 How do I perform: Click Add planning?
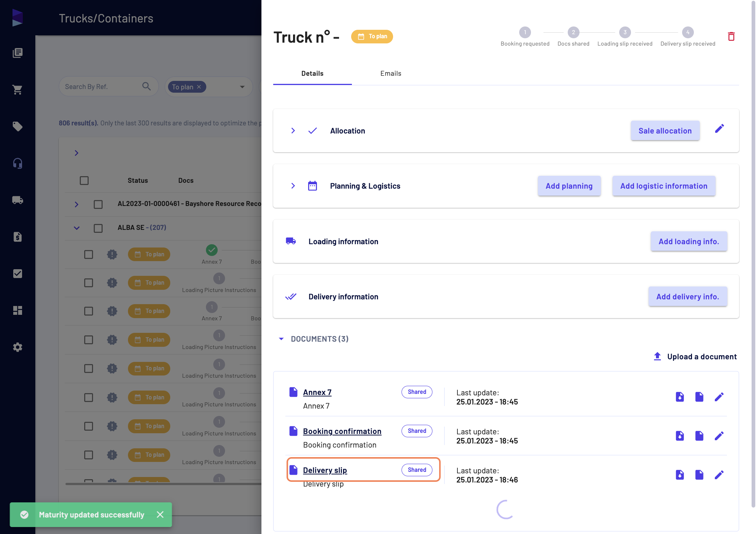[x=569, y=186]
